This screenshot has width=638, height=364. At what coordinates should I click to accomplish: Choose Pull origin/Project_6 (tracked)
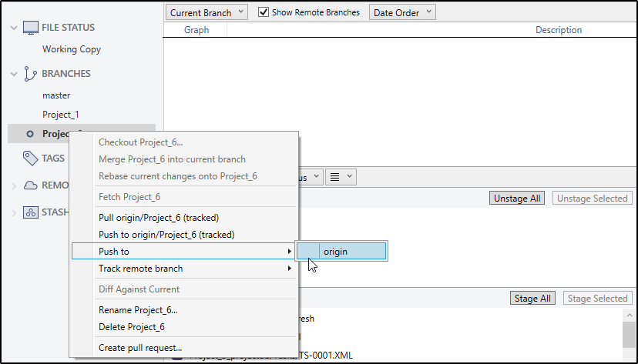click(x=159, y=218)
